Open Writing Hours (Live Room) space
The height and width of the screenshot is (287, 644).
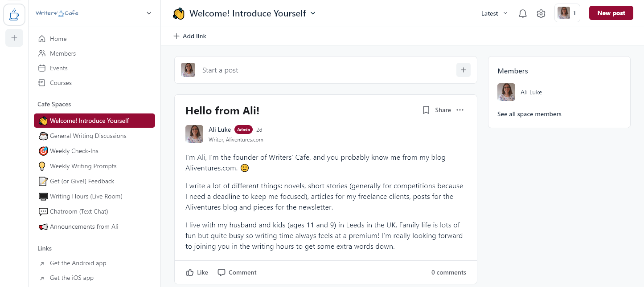[x=86, y=196]
